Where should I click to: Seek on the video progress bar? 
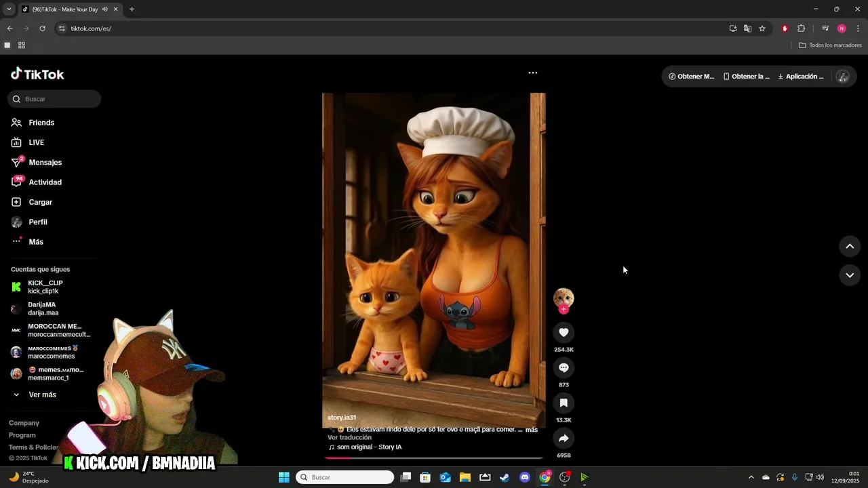coord(434,458)
